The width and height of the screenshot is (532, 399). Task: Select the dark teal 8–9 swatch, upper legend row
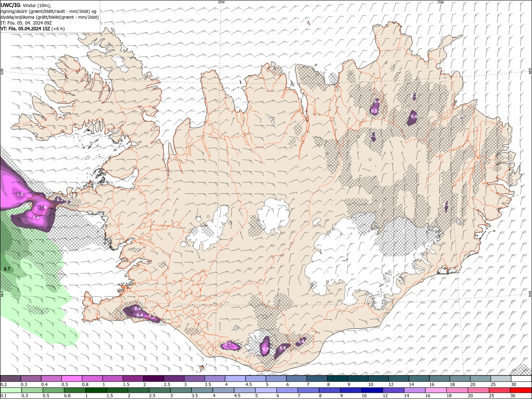[x=337, y=379]
